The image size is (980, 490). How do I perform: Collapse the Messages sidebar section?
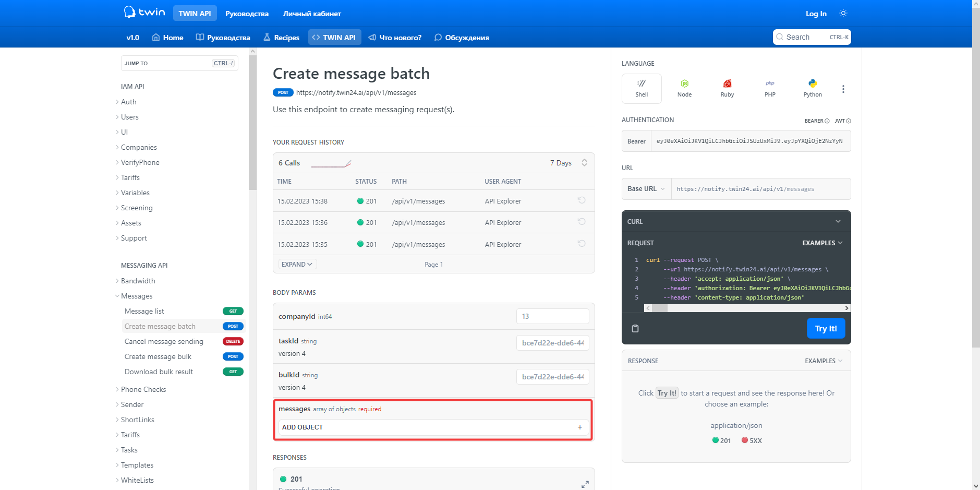tap(134, 296)
